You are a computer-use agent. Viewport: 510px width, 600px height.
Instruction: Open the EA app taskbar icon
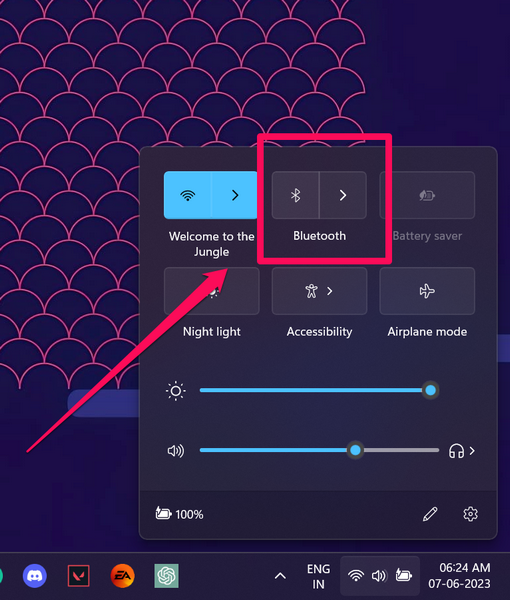[x=122, y=576]
